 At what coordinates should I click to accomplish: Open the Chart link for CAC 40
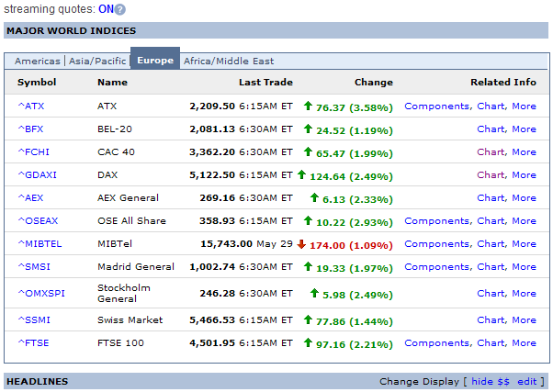tap(491, 152)
